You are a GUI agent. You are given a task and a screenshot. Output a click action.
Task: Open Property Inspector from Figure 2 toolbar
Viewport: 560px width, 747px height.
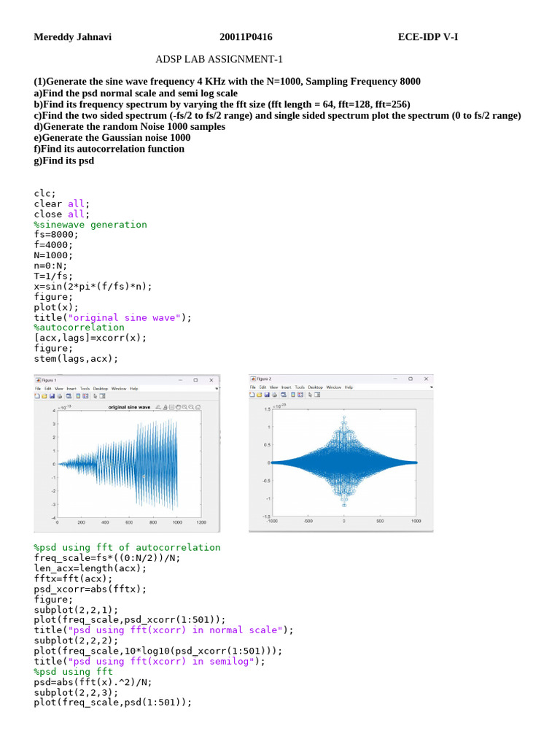tap(317, 395)
